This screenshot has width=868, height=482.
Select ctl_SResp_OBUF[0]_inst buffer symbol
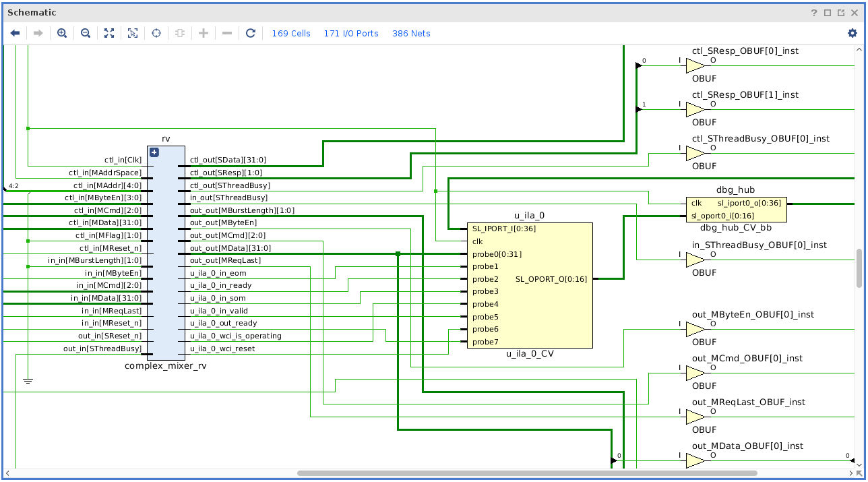coord(695,65)
